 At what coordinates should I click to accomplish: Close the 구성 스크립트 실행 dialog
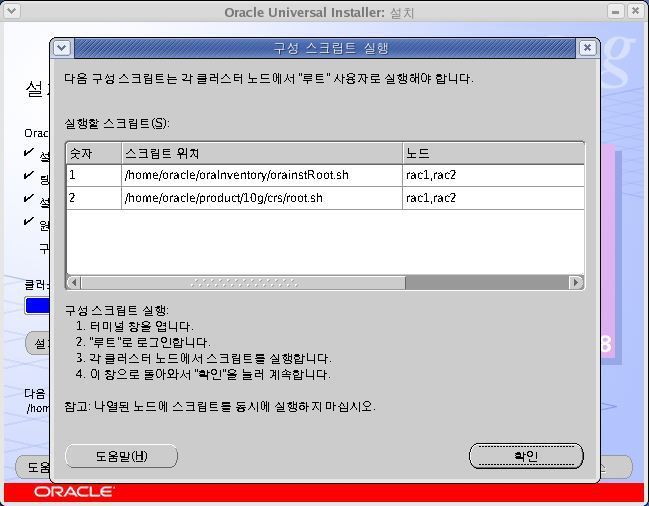[x=587, y=48]
